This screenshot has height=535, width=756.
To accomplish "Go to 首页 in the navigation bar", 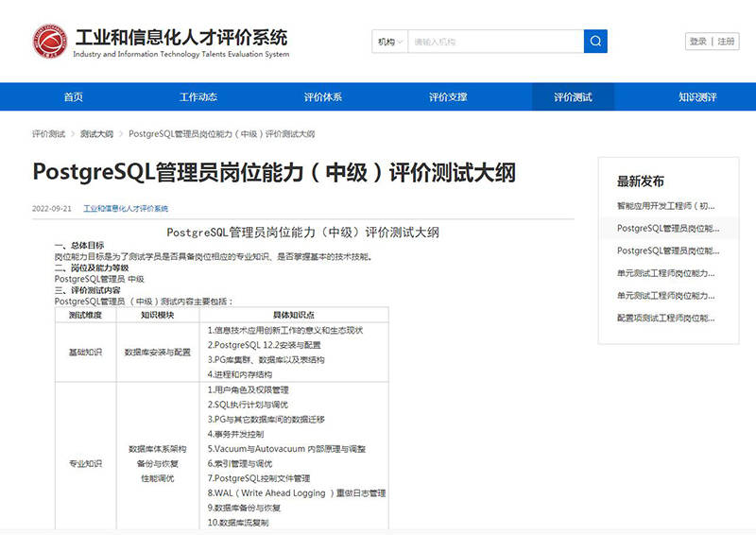I will [x=73, y=97].
